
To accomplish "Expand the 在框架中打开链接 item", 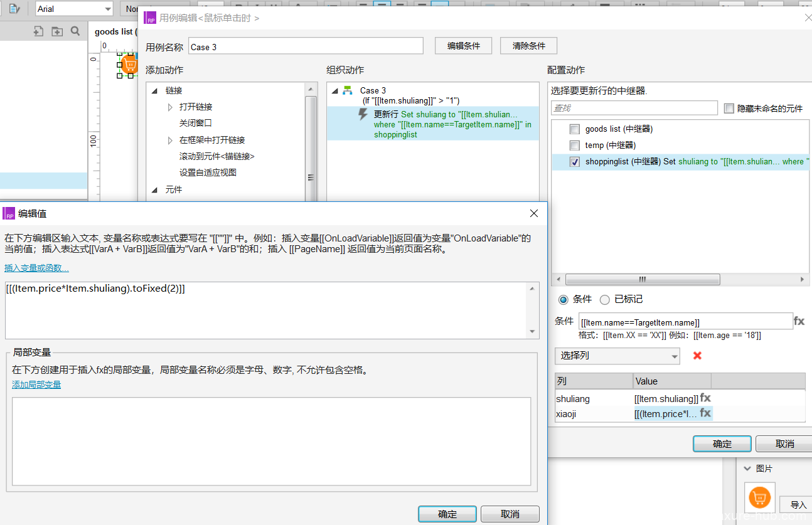I will [x=170, y=140].
